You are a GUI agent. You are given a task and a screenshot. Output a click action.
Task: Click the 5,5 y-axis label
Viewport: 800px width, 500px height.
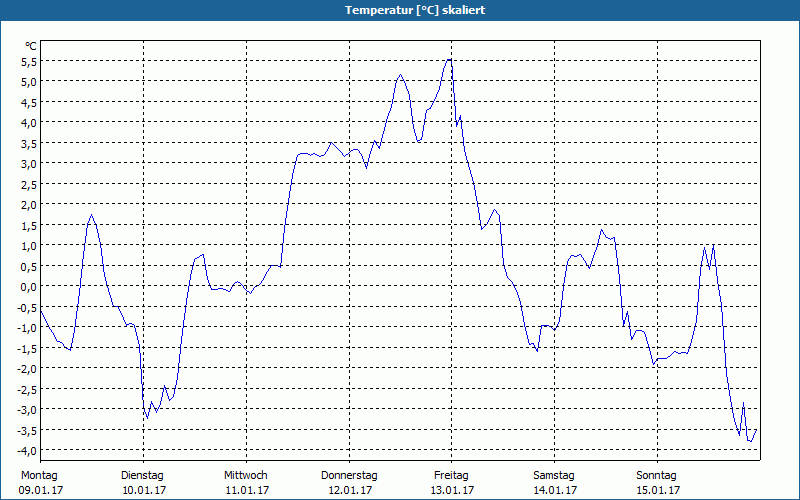pos(30,62)
